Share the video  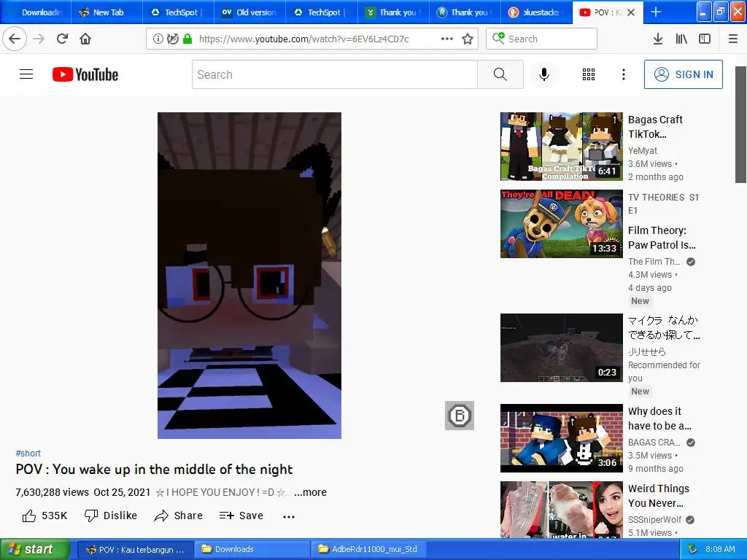[179, 516]
